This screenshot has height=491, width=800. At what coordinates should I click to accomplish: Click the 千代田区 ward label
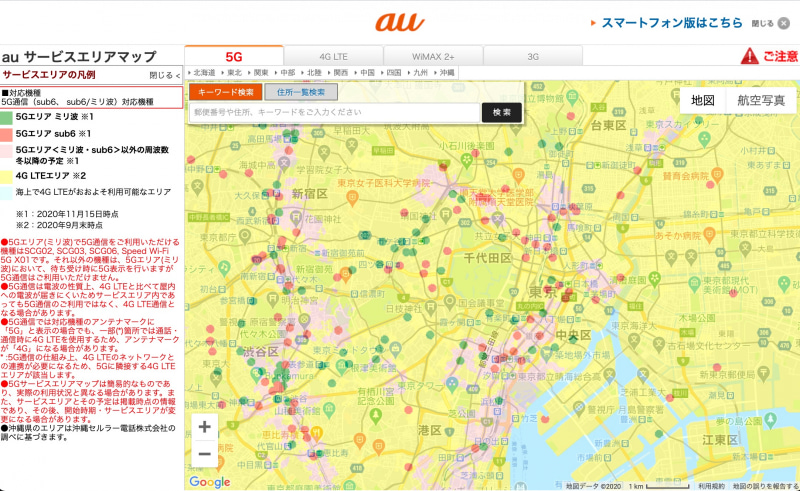pyautogui.click(x=488, y=258)
